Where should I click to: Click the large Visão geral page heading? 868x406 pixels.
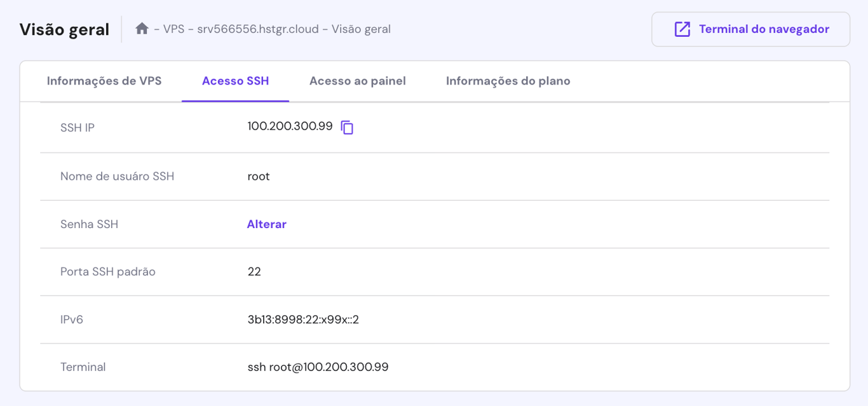click(x=64, y=29)
